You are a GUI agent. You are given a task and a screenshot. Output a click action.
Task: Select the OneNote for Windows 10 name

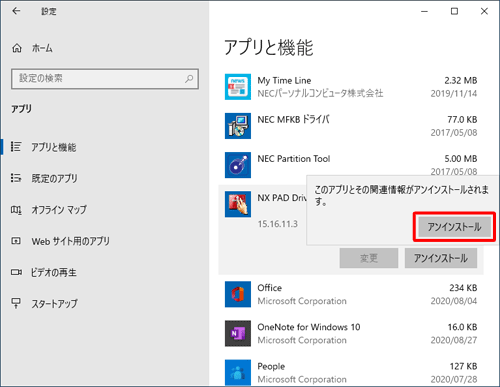click(x=309, y=327)
